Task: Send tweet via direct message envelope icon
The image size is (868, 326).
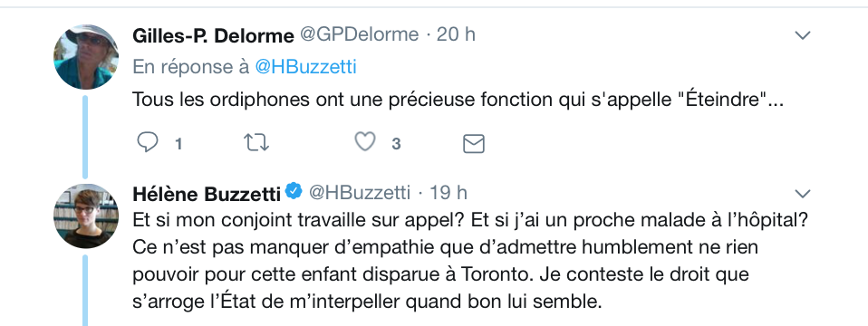Action: 473,144
